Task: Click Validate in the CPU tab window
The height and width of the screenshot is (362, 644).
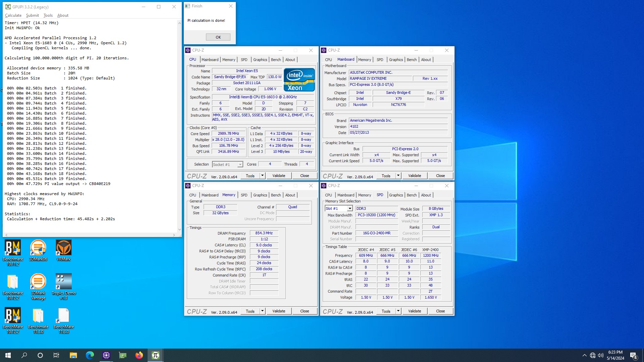Action: [279, 176]
